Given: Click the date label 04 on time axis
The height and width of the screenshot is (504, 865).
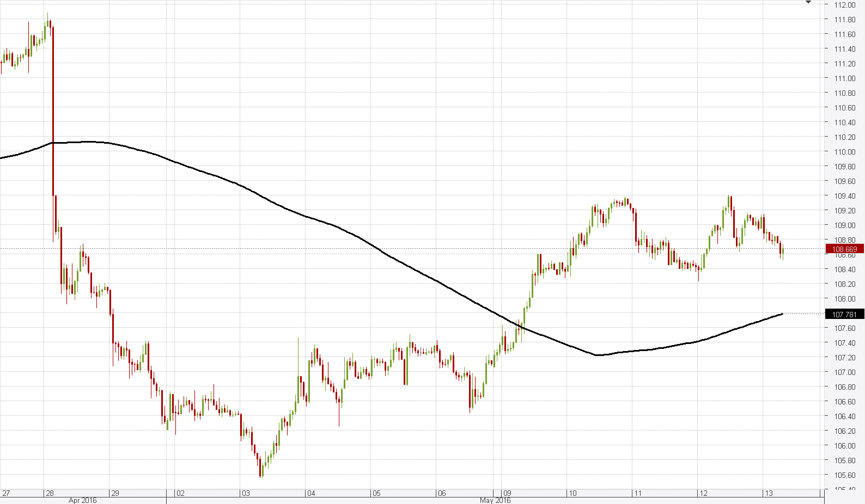Looking at the screenshot, I should coord(311,494).
